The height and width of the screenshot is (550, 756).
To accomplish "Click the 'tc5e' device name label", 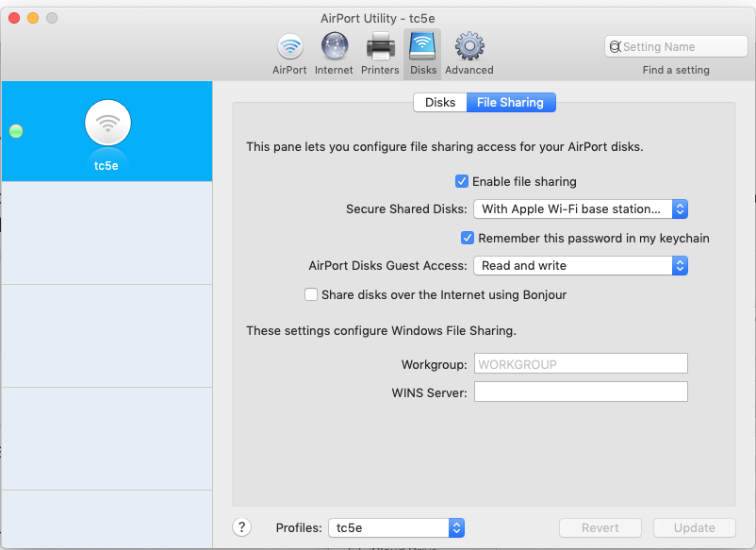I will click(x=107, y=165).
